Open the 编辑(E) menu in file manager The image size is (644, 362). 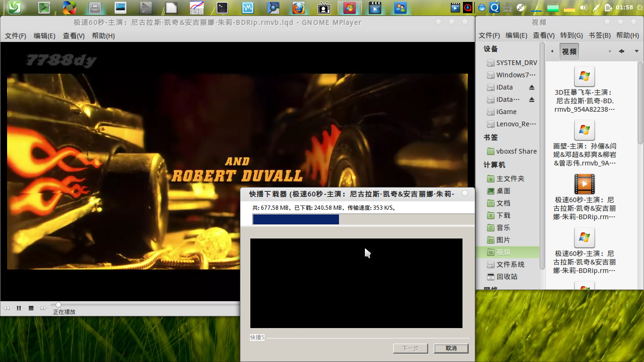pyautogui.click(x=516, y=35)
